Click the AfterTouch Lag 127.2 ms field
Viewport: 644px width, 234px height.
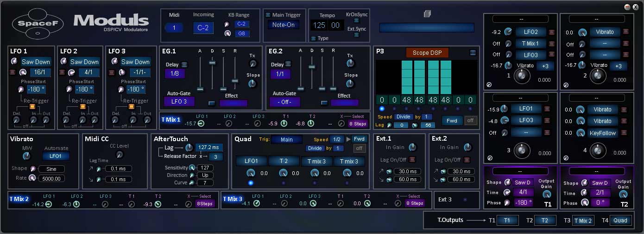click(x=209, y=148)
